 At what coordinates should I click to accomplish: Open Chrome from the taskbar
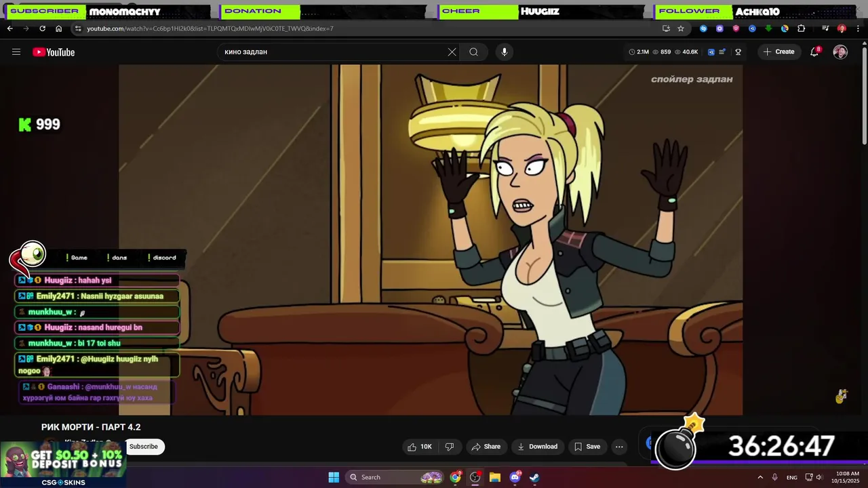[x=456, y=477]
